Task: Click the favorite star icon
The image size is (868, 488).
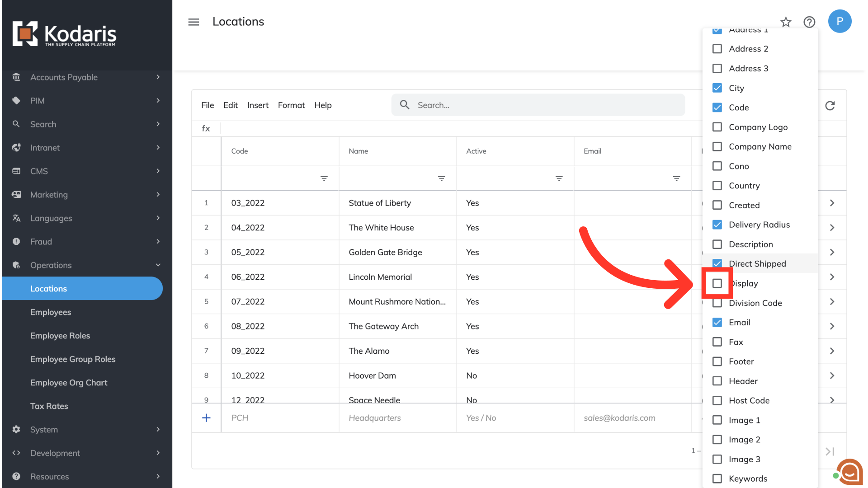Action: click(x=786, y=22)
